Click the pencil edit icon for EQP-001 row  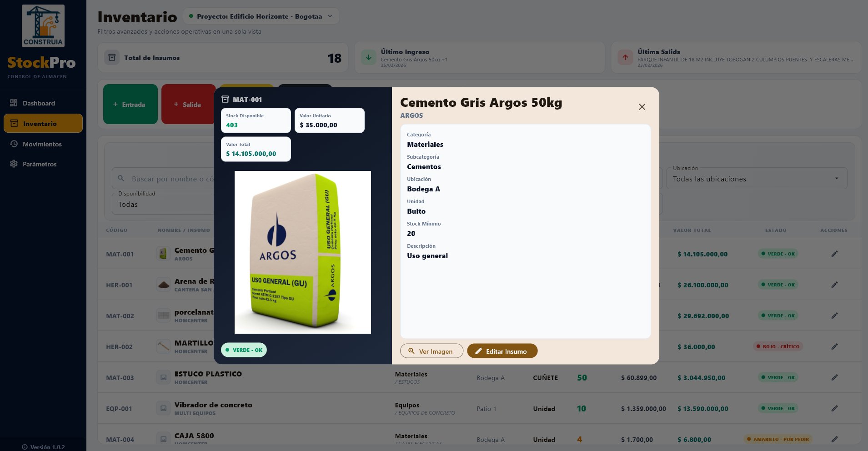click(834, 408)
